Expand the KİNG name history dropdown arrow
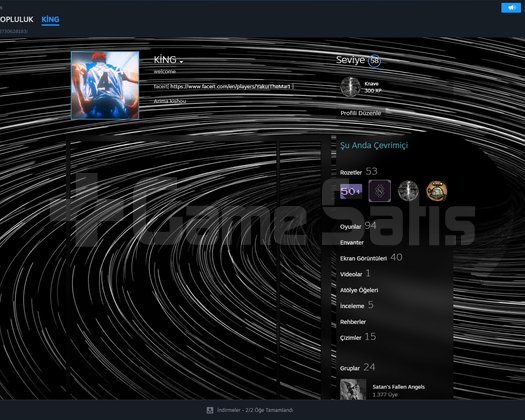Viewport: 525px width, 420px height. tap(181, 62)
